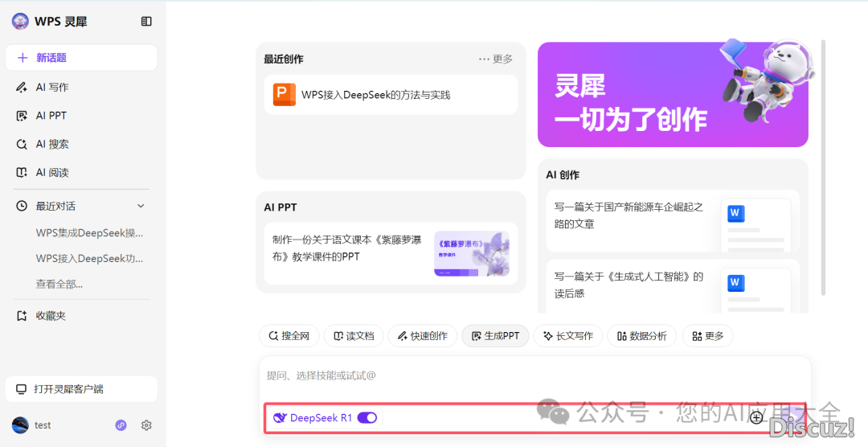Image resolution: width=868 pixels, height=447 pixels.
Task: Click the 读文档 skill chip
Action: 354,336
